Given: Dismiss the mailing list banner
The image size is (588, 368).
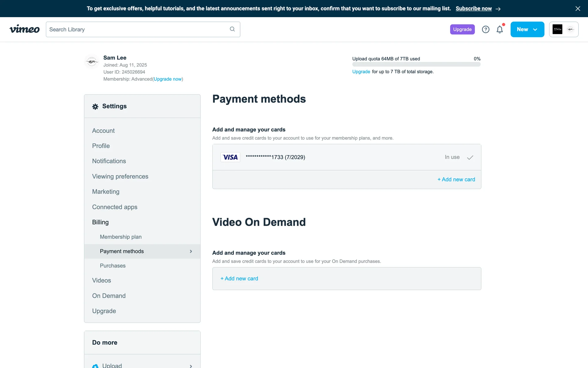Looking at the screenshot, I should pyautogui.click(x=578, y=9).
